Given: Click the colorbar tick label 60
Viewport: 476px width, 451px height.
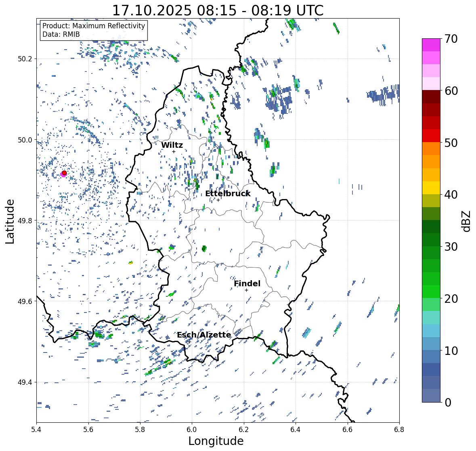Looking at the screenshot, I should [x=451, y=91].
